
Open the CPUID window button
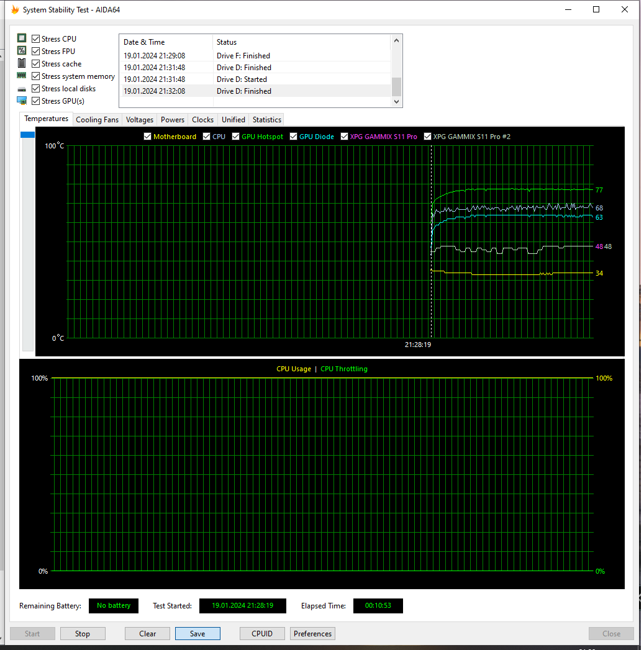262,634
